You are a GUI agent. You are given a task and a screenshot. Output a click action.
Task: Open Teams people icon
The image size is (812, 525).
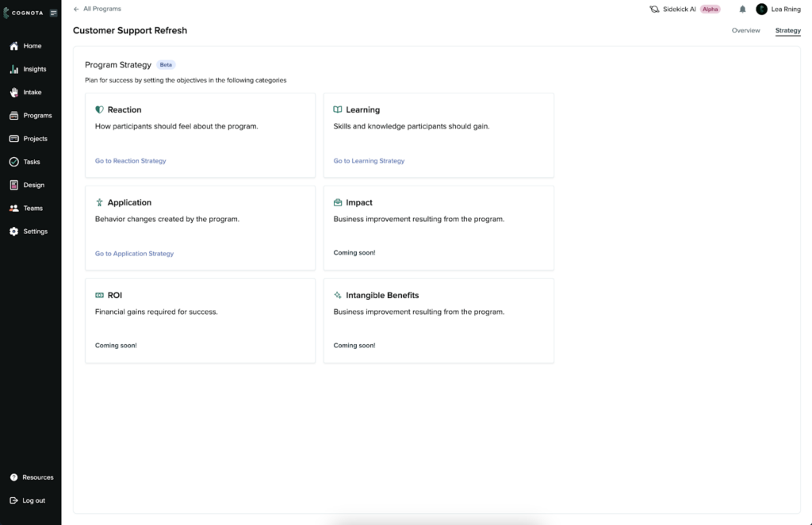(x=13, y=209)
